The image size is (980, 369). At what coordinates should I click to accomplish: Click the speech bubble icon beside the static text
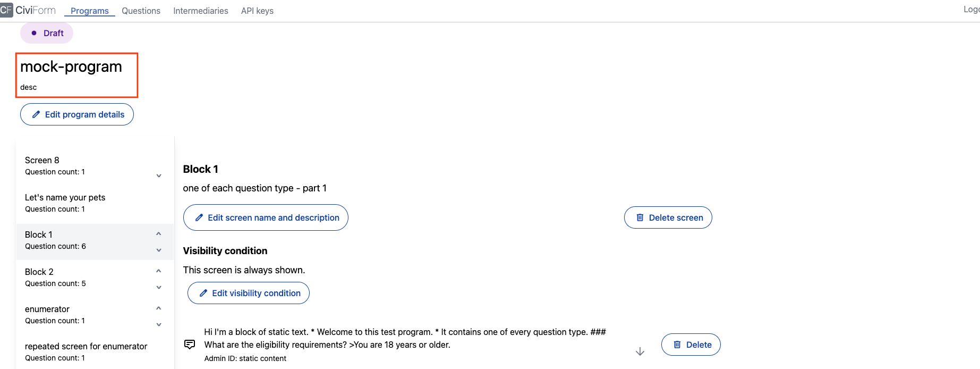pos(189,344)
